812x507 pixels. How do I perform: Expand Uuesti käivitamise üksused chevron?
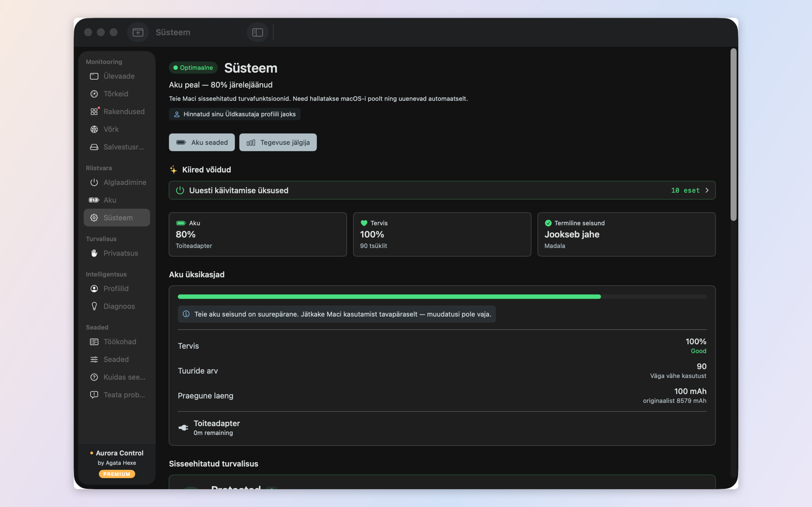pos(707,190)
